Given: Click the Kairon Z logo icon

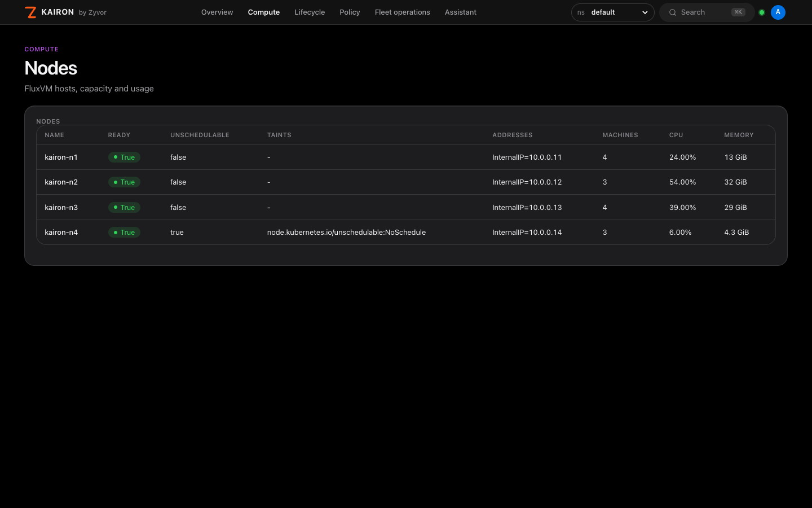Looking at the screenshot, I should 31,12.
